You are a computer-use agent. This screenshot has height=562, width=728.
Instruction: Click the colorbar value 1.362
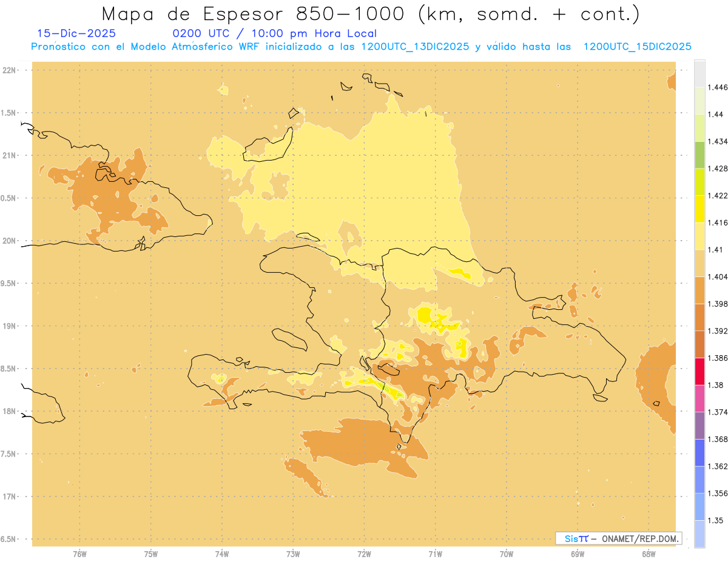[x=718, y=466]
